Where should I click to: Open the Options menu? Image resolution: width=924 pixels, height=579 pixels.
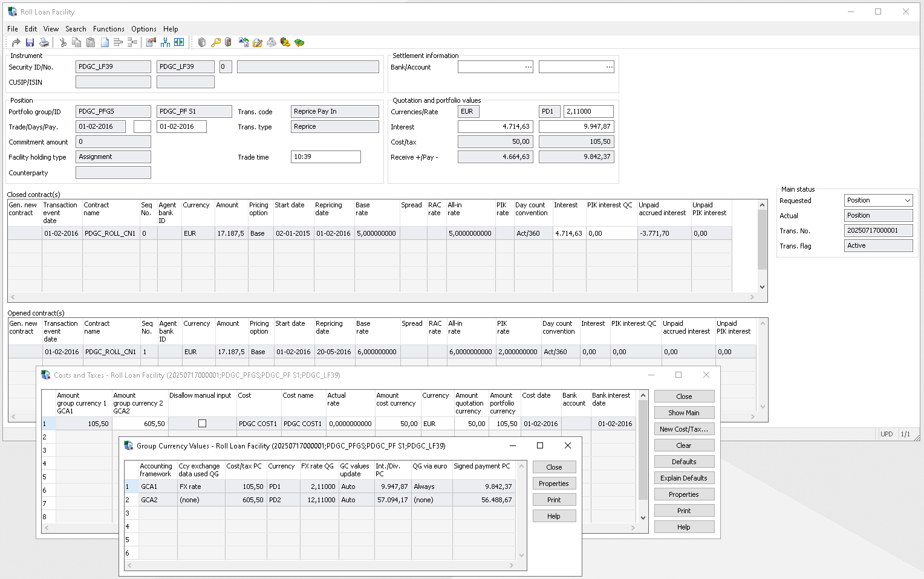[143, 29]
